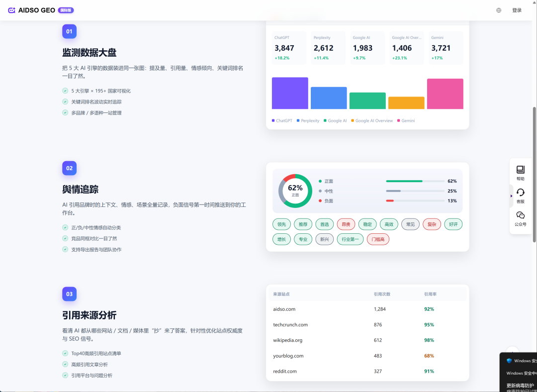Click the 02 numbered badge

(x=69, y=168)
